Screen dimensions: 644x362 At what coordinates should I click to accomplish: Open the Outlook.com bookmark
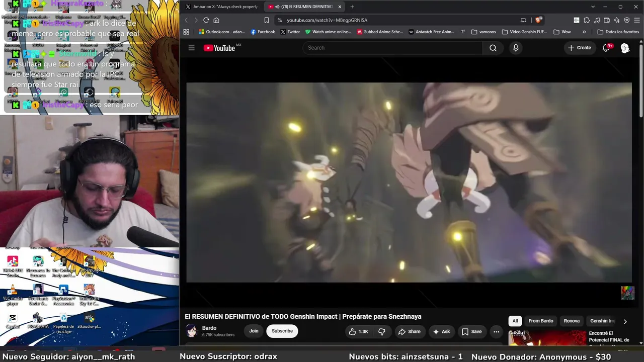coord(222,32)
